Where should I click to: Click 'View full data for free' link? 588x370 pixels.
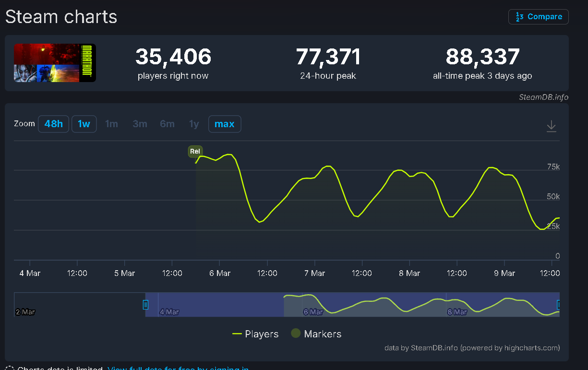tap(178, 368)
